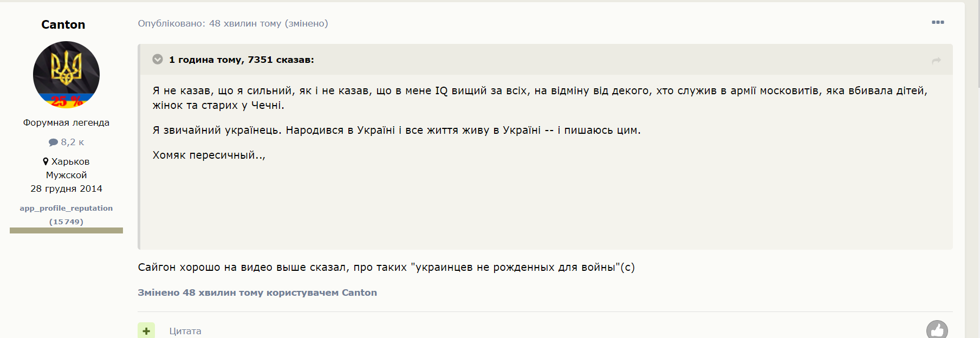The width and height of the screenshot is (980, 338).
Task: Click the olive reputation bar under the profile
Action: [66, 231]
